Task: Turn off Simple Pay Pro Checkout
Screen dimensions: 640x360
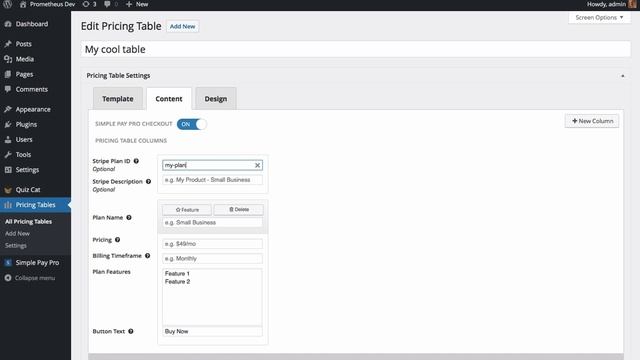Action: click(x=191, y=124)
